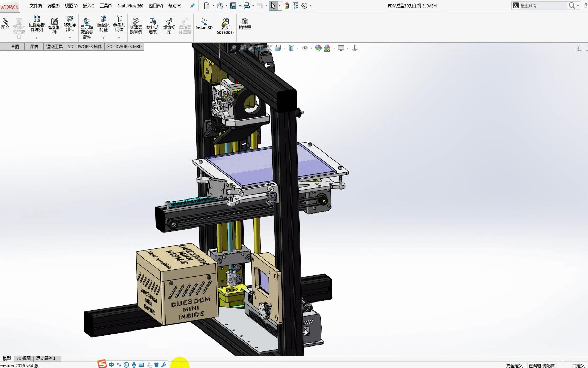
Task: Click Exploded View (爆炸视图) tool
Action: pos(169,26)
